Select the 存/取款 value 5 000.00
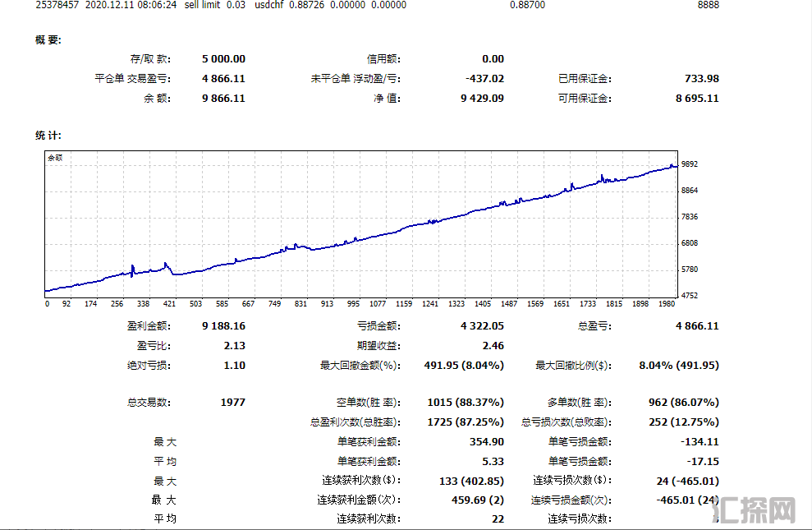This screenshot has height=530, width=812. 223,59
